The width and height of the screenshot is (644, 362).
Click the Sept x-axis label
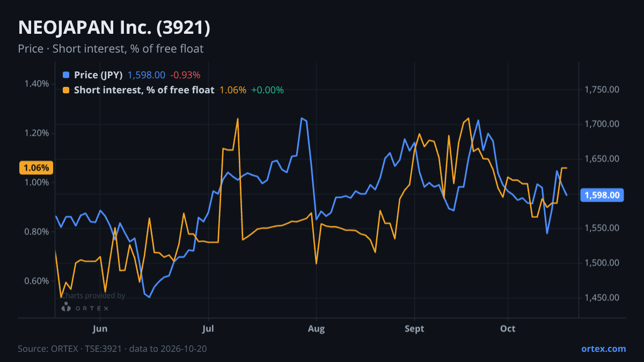(414, 328)
